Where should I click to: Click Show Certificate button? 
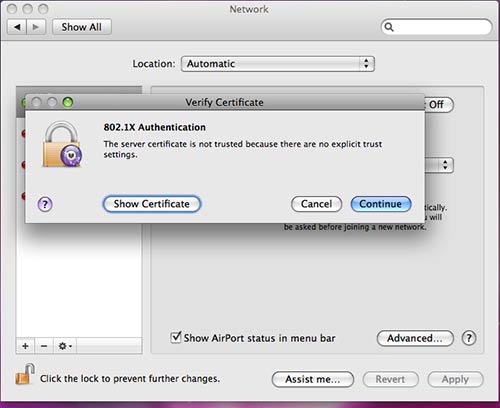152,204
